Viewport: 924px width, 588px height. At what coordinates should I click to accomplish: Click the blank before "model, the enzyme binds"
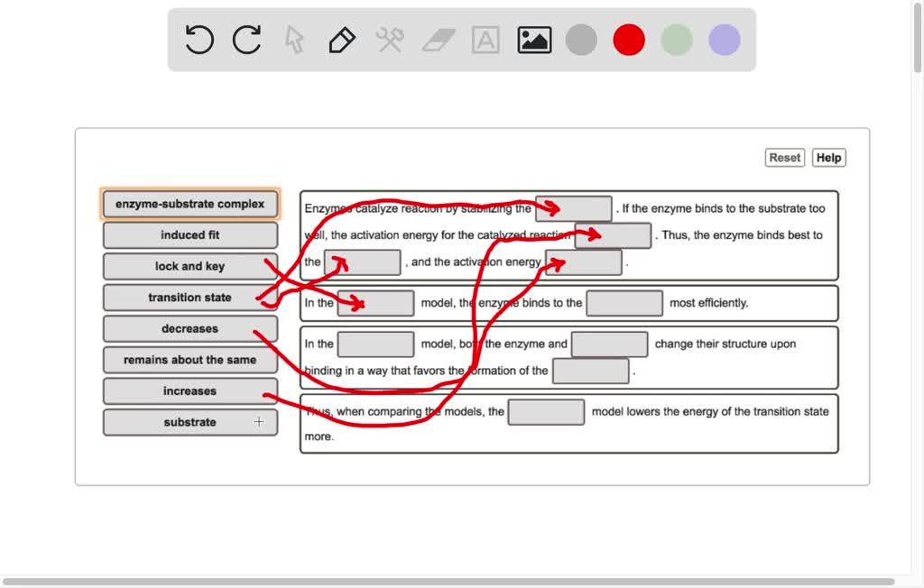tap(376, 303)
